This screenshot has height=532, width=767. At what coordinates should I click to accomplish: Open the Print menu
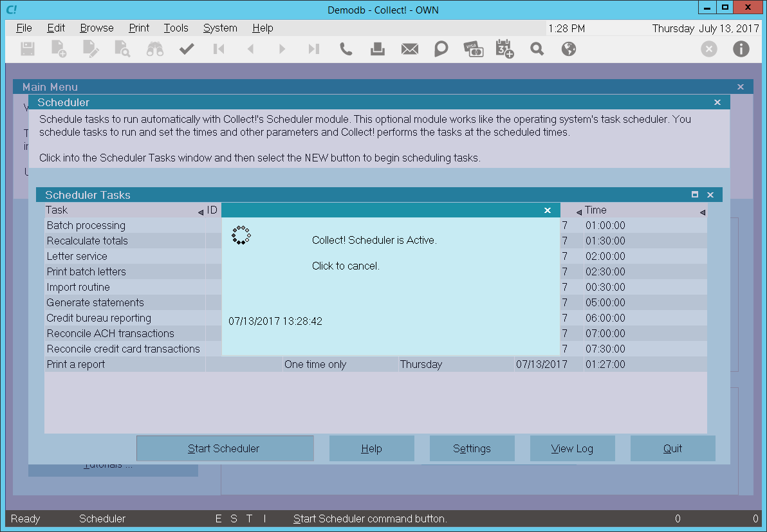[x=139, y=28]
